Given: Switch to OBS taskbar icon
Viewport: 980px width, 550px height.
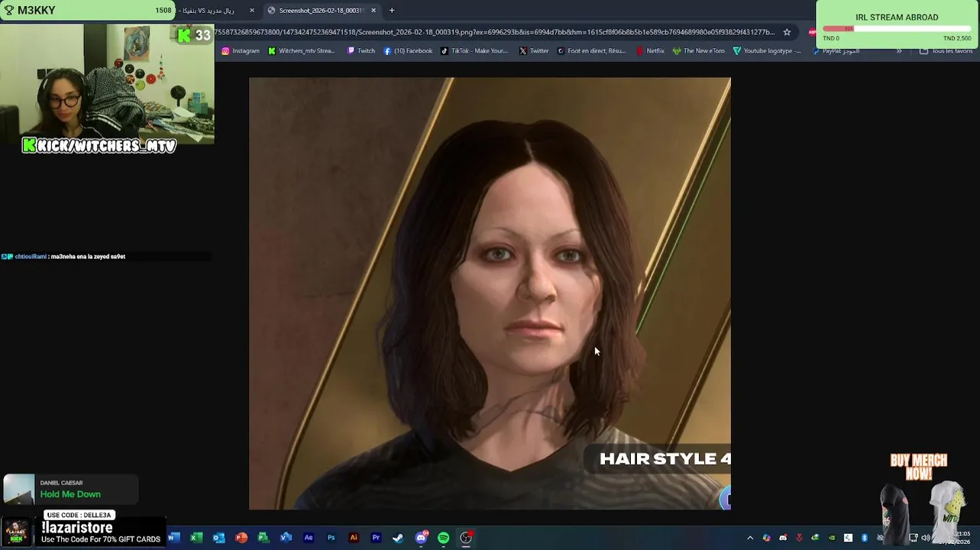Looking at the screenshot, I should click(x=466, y=538).
